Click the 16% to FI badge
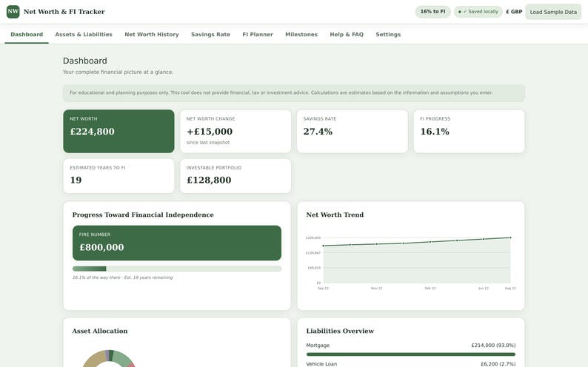 432,12
